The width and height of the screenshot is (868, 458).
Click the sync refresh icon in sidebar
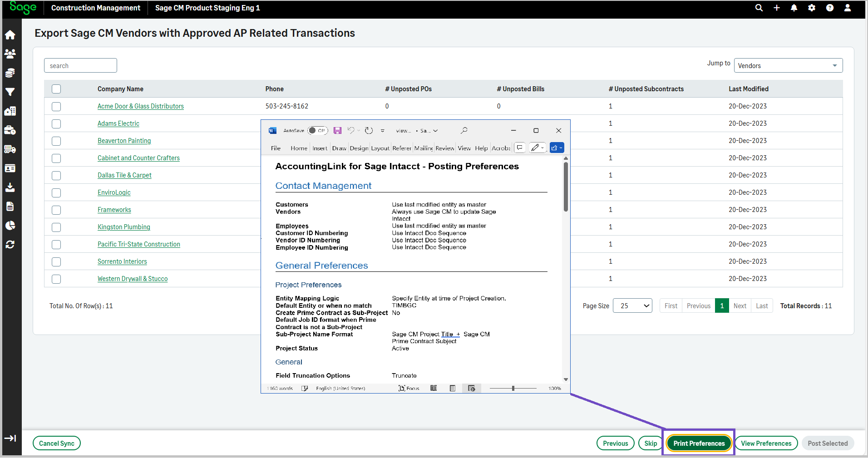[x=10, y=245]
